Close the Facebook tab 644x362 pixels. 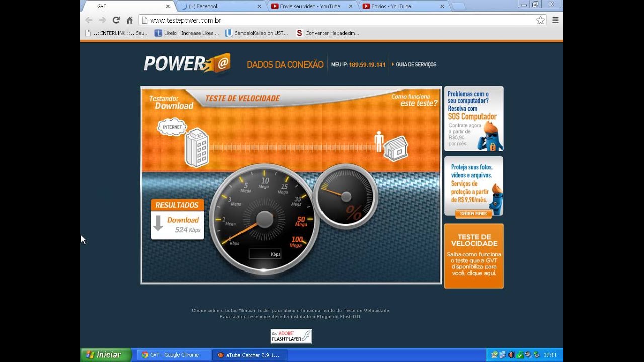click(x=259, y=6)
